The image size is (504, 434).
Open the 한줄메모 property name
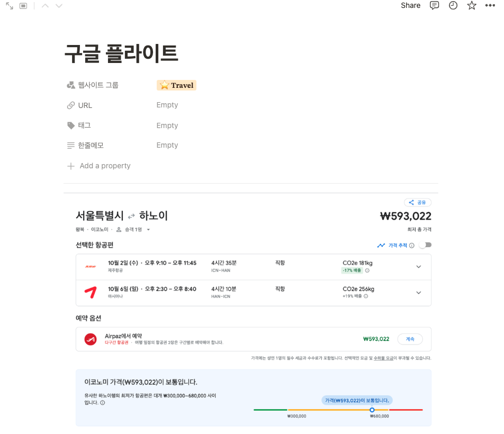[91, 146]
